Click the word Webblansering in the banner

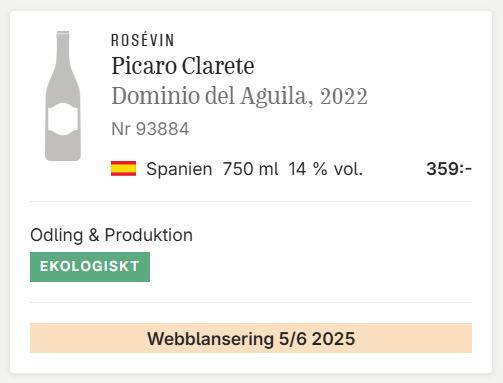click(210, 339)
